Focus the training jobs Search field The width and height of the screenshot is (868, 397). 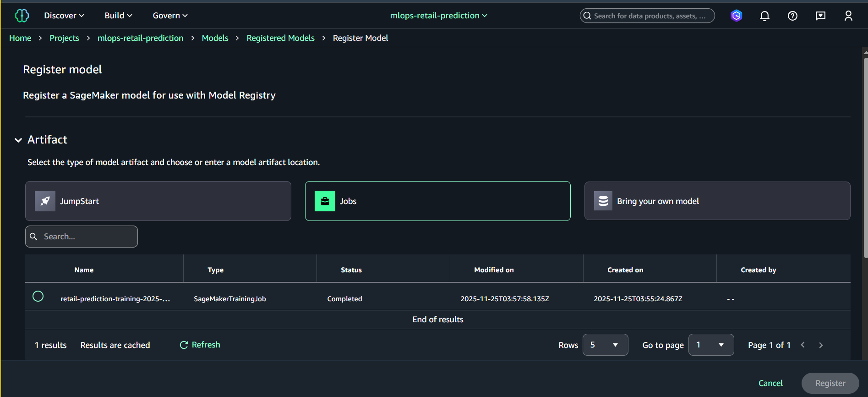pyautogui.click(x=82, y=237)
